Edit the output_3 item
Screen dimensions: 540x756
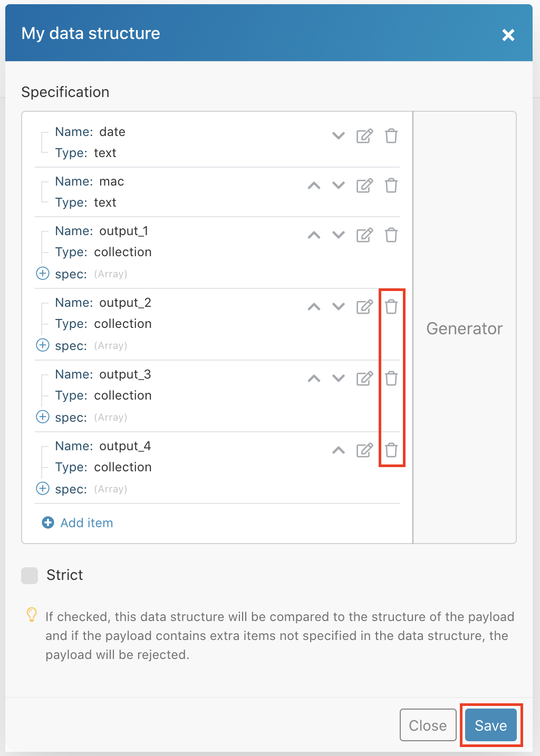pyautogui.click(x=364, y=378)
